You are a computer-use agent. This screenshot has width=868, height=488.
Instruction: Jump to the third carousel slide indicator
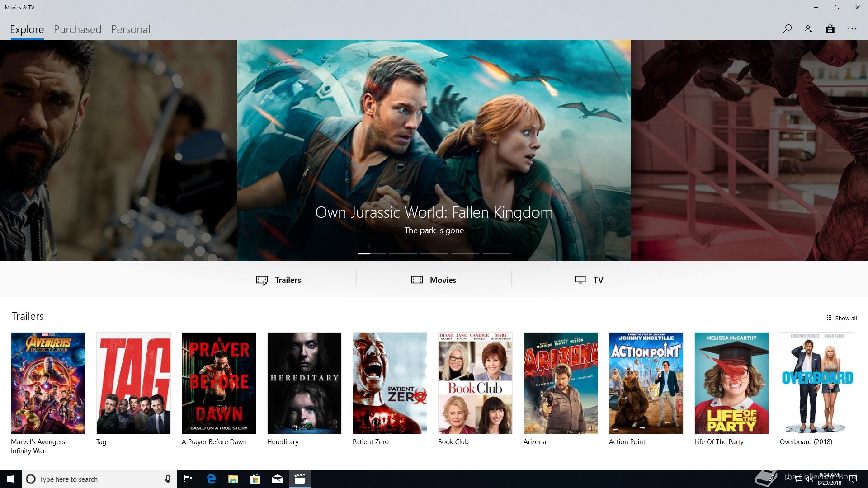[x=434, y=253]
